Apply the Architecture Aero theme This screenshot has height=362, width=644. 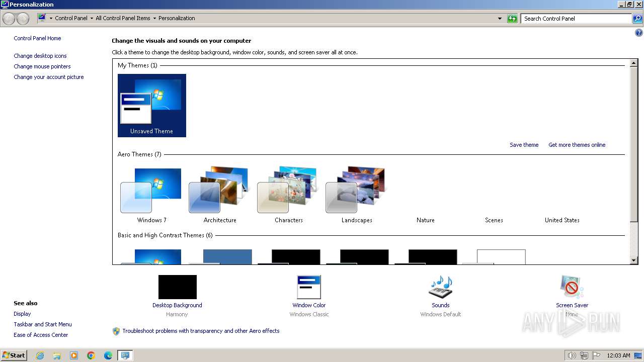(220, 195)
